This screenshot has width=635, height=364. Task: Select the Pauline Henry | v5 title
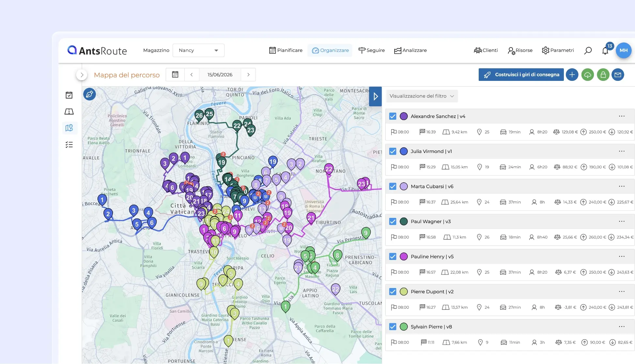pyautogui.click(x=432, y=257)
